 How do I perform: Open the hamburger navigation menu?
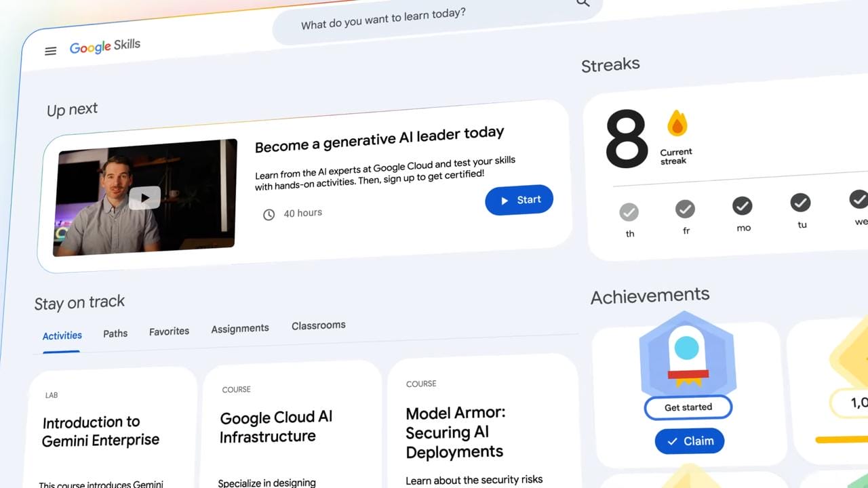[x=50, y=51]
